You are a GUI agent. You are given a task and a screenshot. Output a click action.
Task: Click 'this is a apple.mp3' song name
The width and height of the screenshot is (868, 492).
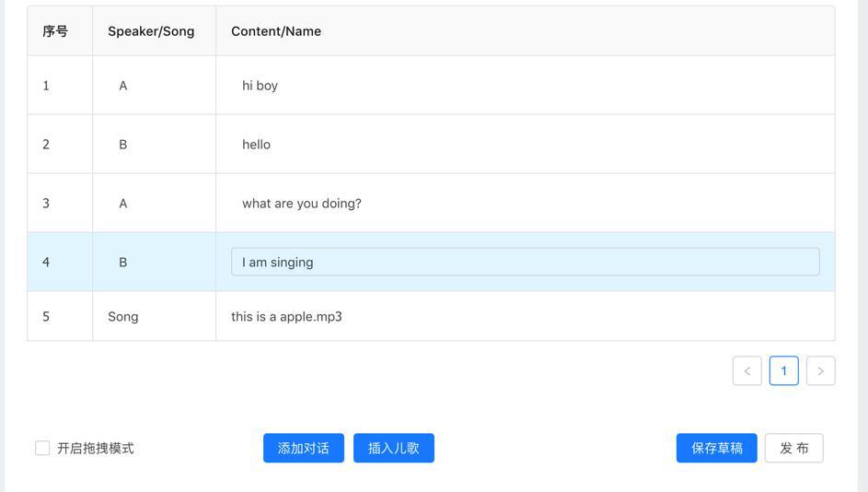pos(286,316)
